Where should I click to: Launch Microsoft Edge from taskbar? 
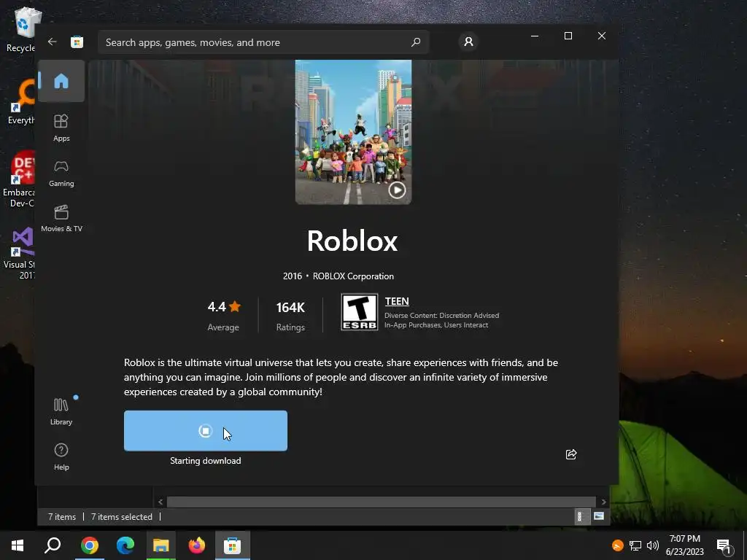pos(125,545)
